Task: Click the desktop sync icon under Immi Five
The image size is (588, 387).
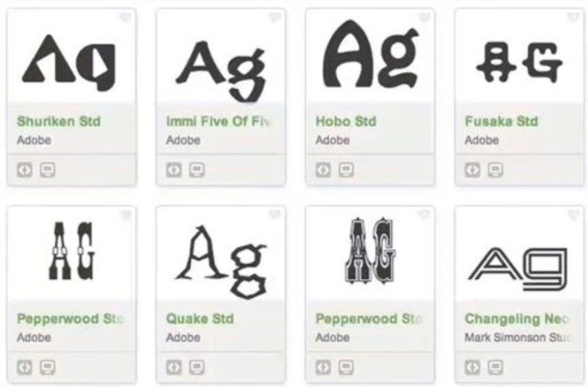Action: pyautogui.click(x=197, y=170)
